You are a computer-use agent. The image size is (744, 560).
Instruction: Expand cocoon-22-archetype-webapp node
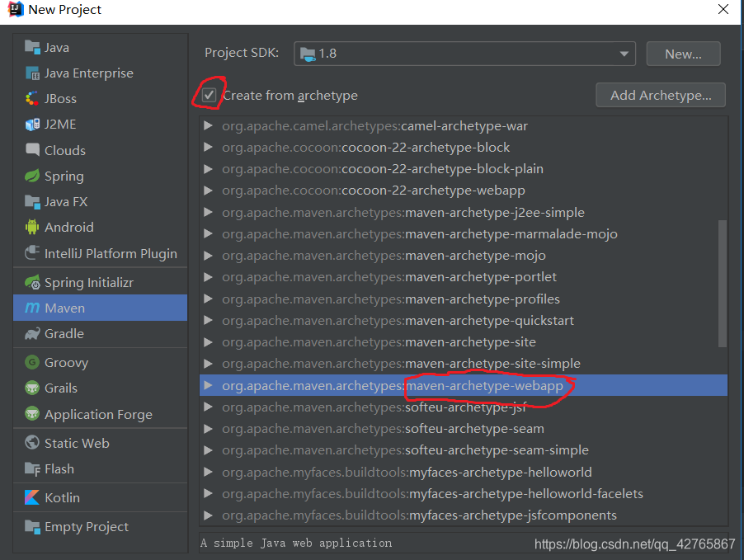tap(208, 191)
